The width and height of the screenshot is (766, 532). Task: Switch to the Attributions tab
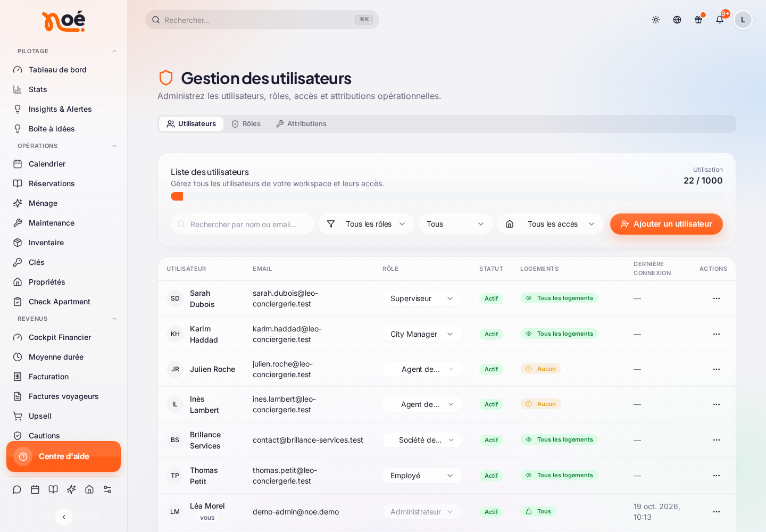point(301,124)
